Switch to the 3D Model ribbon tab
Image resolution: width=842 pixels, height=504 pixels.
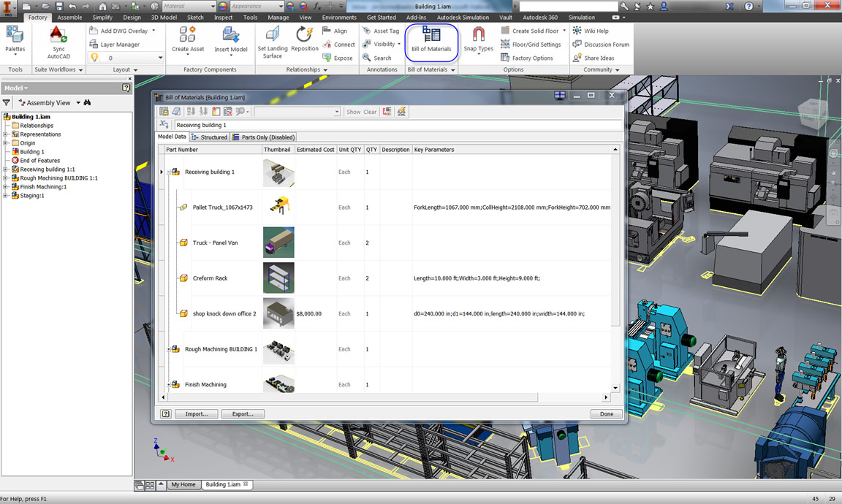[x=164, y=18]
